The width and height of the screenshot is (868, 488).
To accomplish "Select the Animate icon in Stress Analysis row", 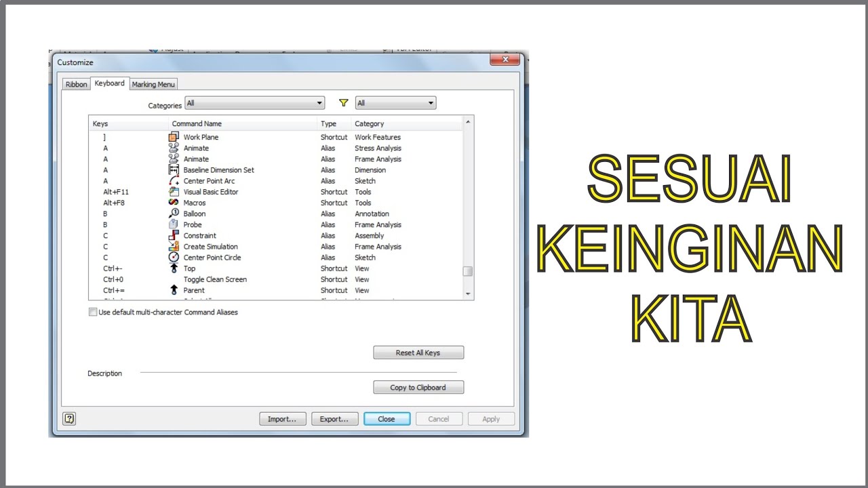I will pos(174,148).
